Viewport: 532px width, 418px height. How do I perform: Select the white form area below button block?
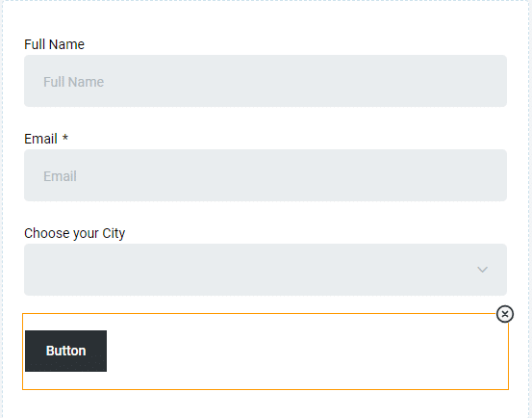pos(266,405)
